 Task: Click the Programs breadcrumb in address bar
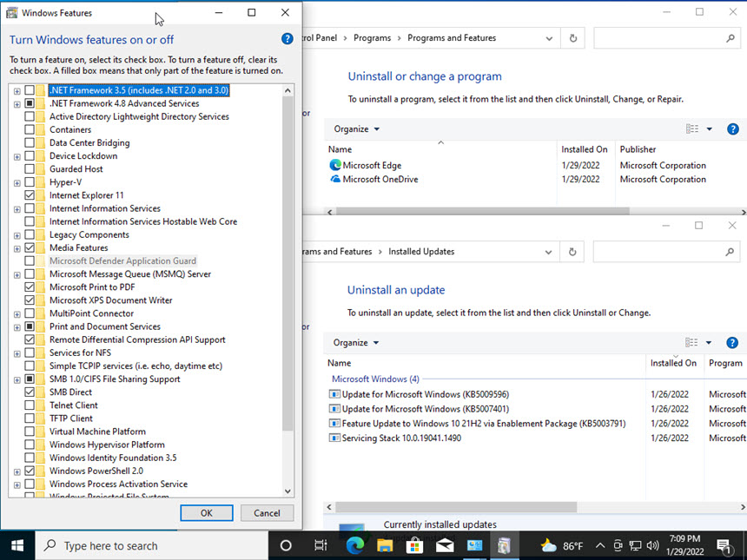tap(372, 38)
